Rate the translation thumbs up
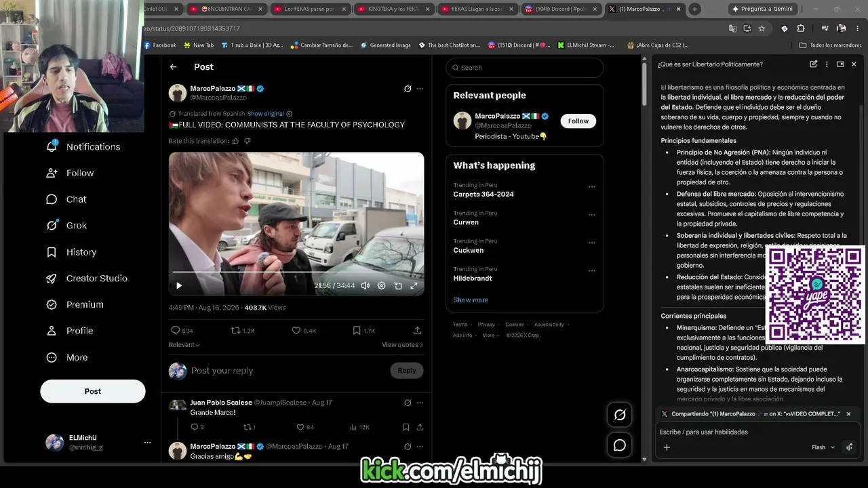This screenshot has height=488, width=868. point(235,141)
